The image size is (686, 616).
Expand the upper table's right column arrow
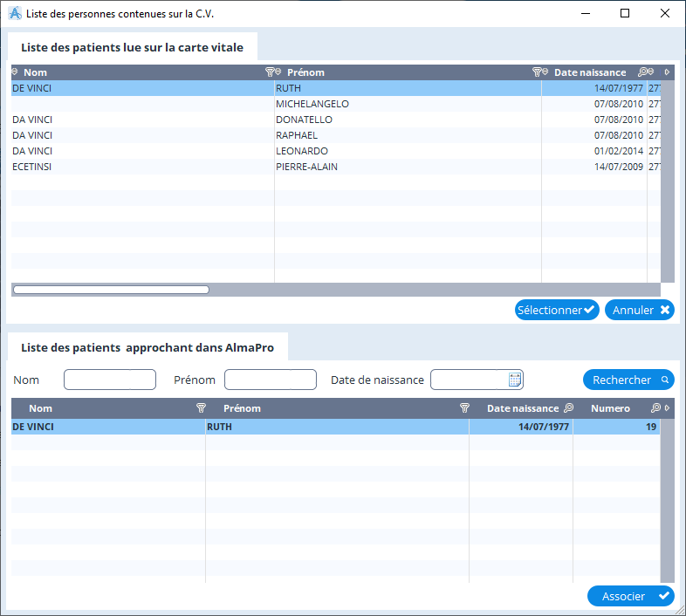click(668, 72)
